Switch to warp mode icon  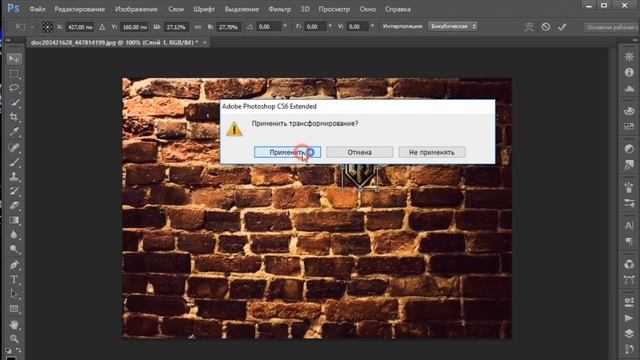[529, 27]
